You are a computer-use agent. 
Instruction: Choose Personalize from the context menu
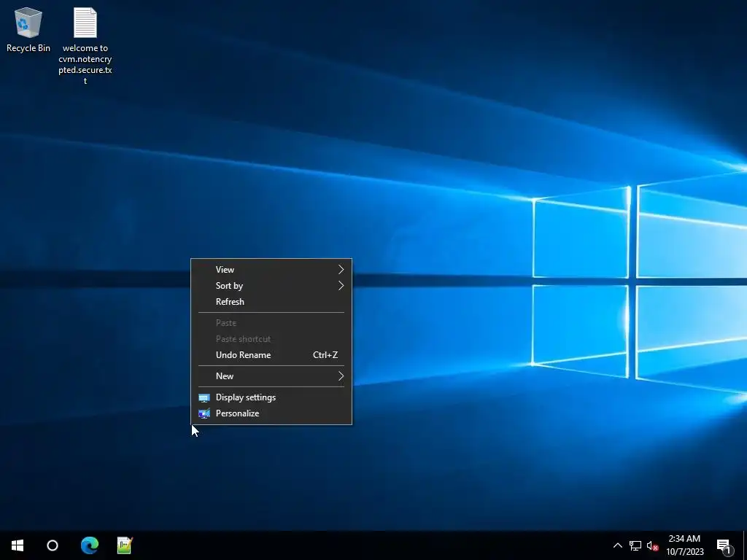coord(271,413)
